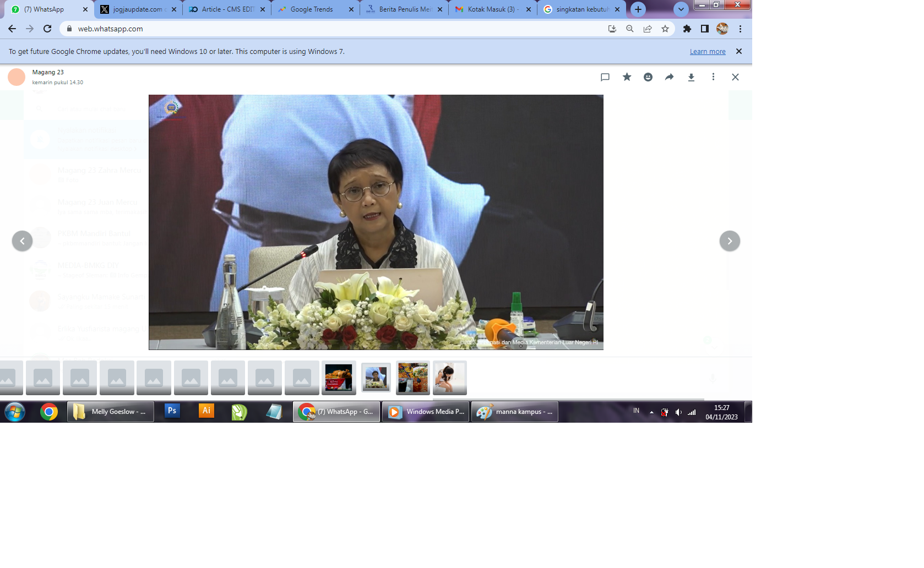Switch to the jogjaupdate.com tab

click(138, 9)
